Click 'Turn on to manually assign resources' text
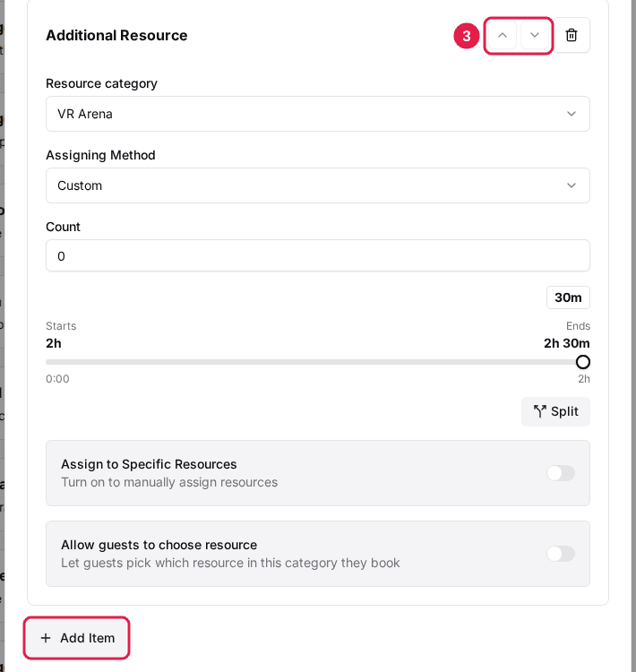The height and width of the screenshot is (672, 636). click(x=169, y=483)
